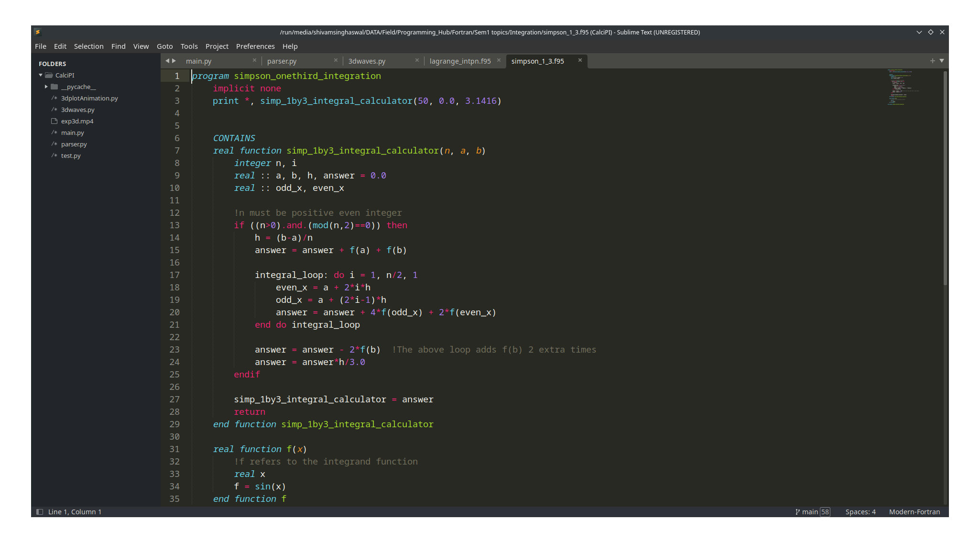Close the simpson_1_3.f95 tab
This screenshot has height=554, width=980.
[580, 60]
